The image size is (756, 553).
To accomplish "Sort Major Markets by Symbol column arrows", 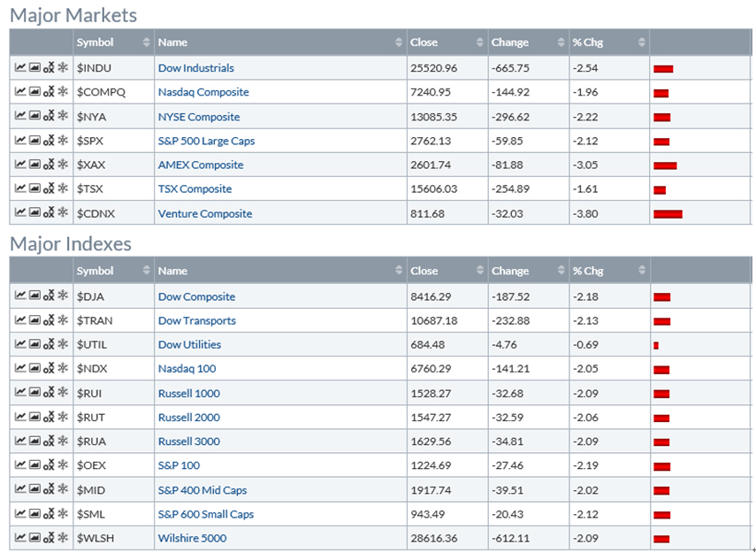I will [146, 42].
